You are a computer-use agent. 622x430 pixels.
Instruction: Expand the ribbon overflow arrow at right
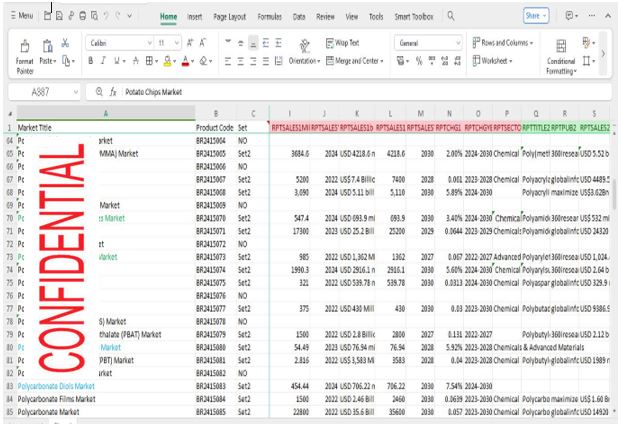pos(603,54)
